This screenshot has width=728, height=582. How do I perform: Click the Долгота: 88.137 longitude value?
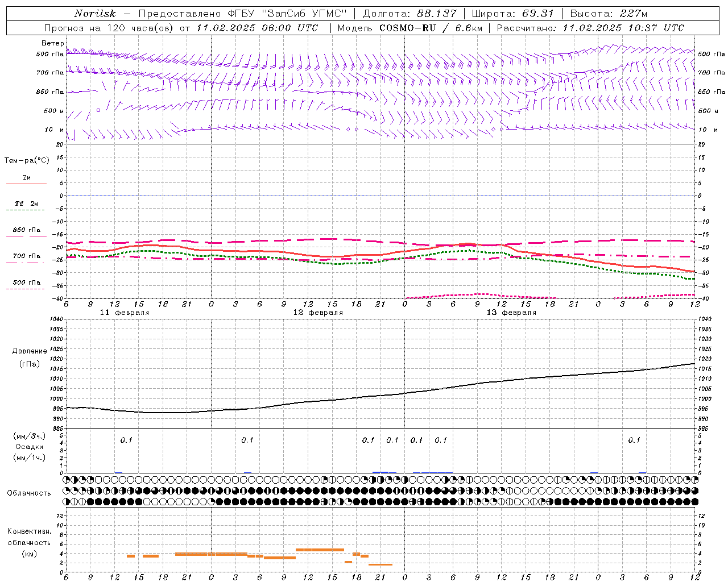coord(409,14)
